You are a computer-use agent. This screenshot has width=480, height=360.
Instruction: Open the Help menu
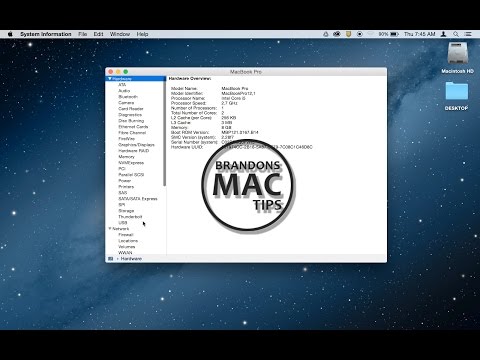click(142, 34)
